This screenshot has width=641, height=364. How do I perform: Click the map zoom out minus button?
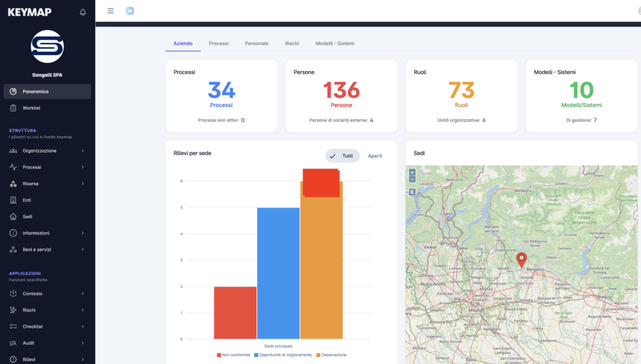412,179
